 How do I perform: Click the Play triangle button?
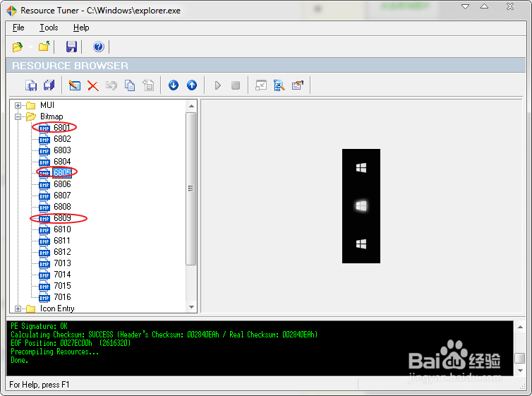pos(217,85)
